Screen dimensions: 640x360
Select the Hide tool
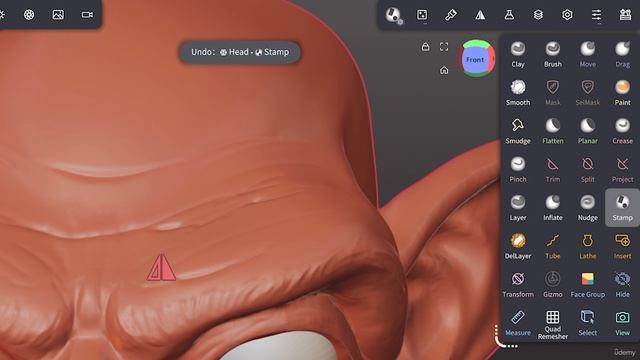(622, 284)
